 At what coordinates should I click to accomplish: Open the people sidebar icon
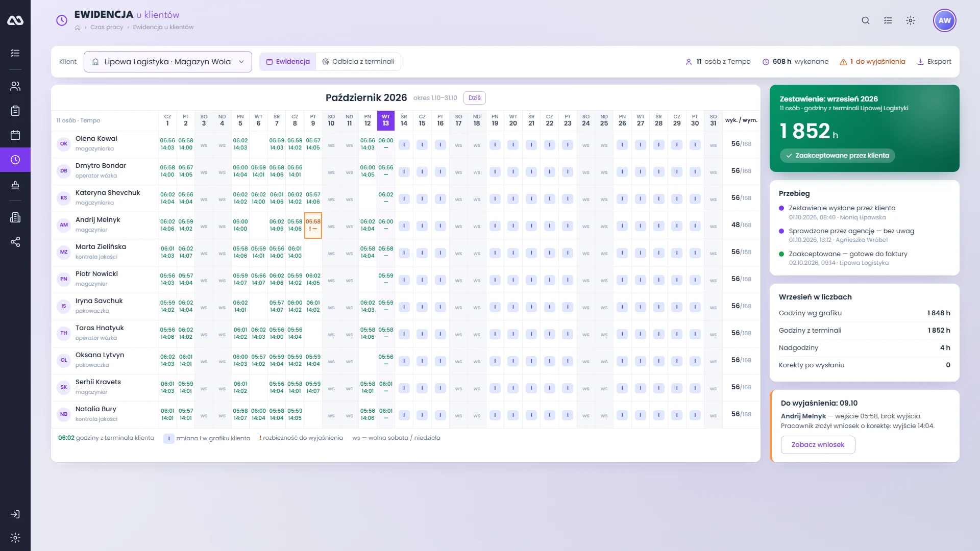coord(15,86)
